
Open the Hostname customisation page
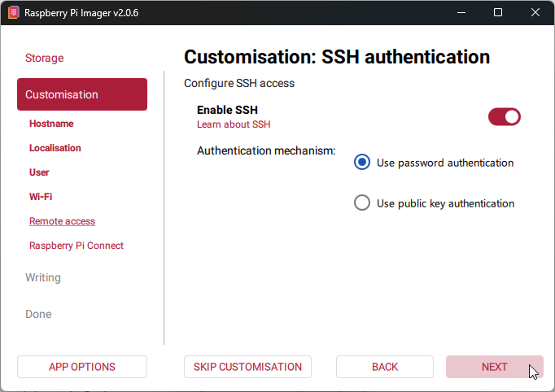pos(51,124)
